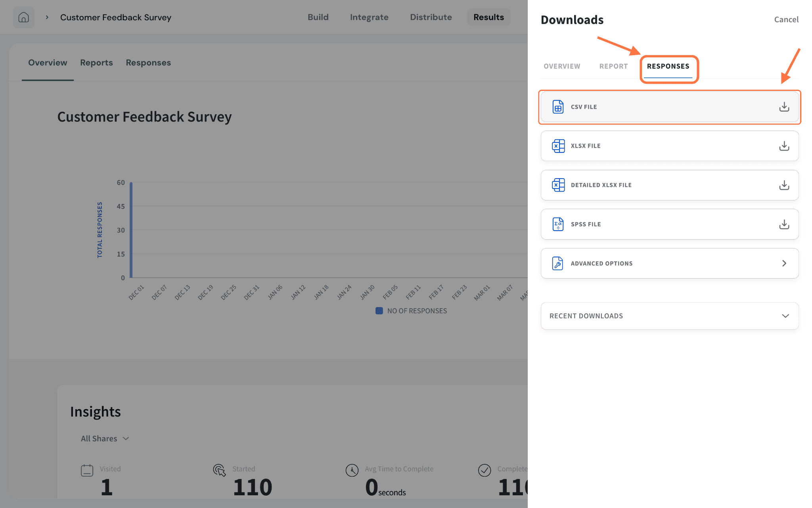Click the CSV file document icon

558,107
